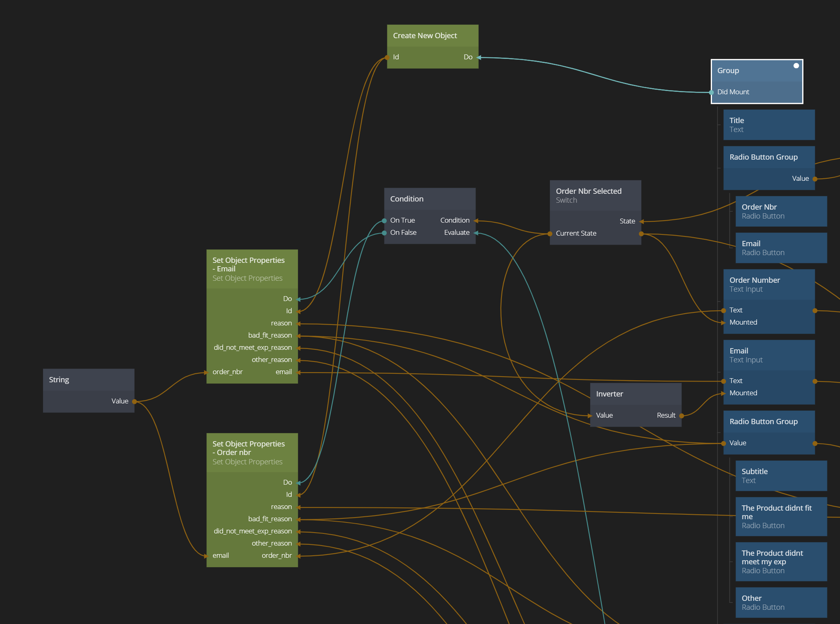The width and height of the screenshot is (840, 624).
Task: Select the Title Text node
Action: click(768, 125)
